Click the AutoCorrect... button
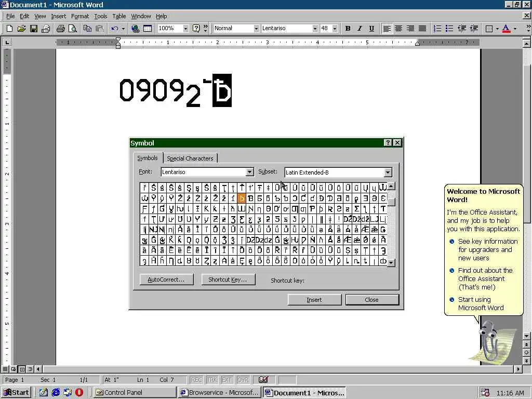Screen dimensions: 532x399 click(x=166, y=280)
